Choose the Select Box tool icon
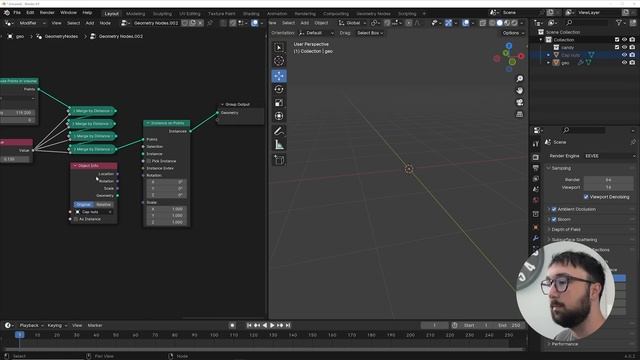Viewport: 640px width, 360px height. (279, 47)
